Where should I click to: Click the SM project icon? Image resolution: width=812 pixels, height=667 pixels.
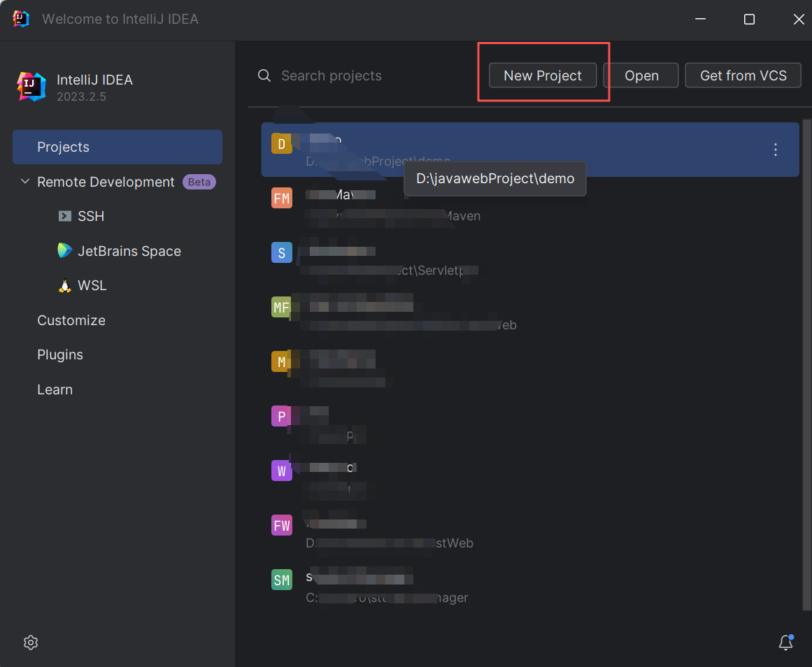[282, 580]
